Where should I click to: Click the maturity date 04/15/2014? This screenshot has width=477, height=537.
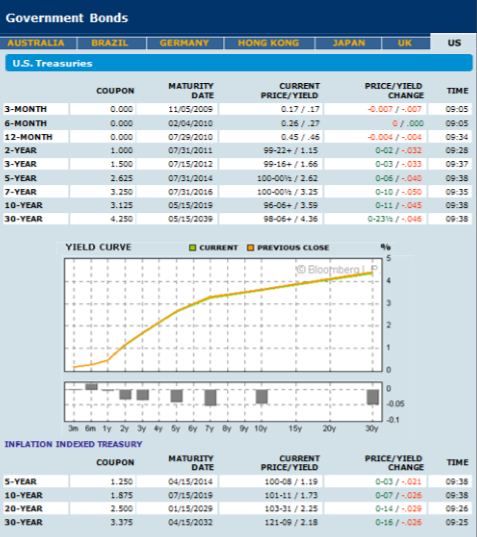(190, 482)
